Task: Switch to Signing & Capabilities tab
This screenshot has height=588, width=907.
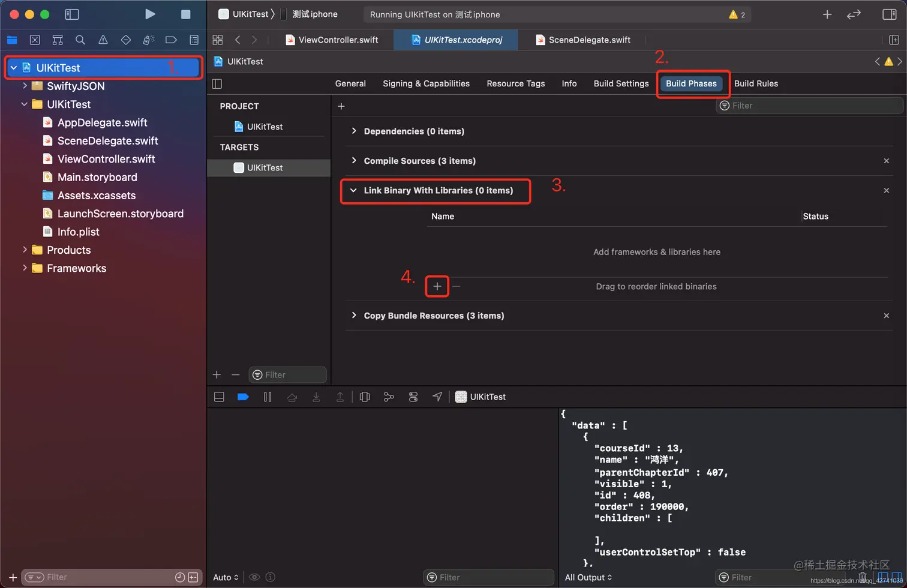Action: click(x=426, y=83)
